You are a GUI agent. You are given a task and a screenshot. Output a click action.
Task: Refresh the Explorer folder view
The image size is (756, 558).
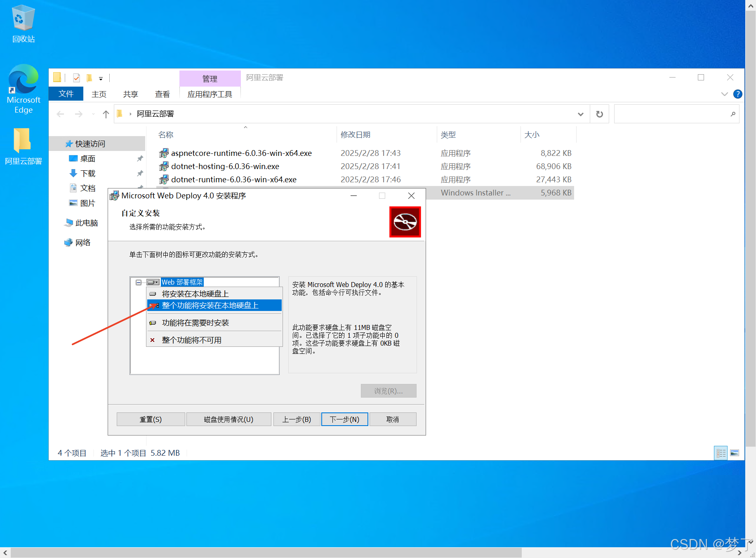(600, 114)
